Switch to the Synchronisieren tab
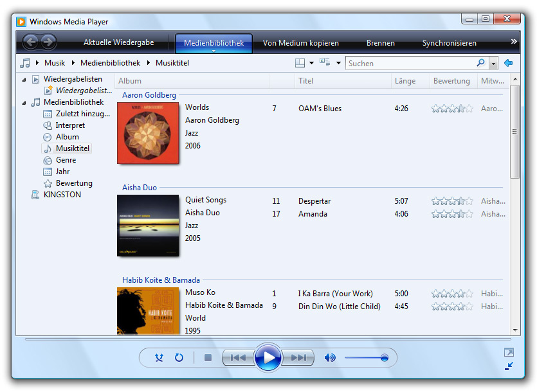This screenshot has height=392, width=537. coord(449,43)
